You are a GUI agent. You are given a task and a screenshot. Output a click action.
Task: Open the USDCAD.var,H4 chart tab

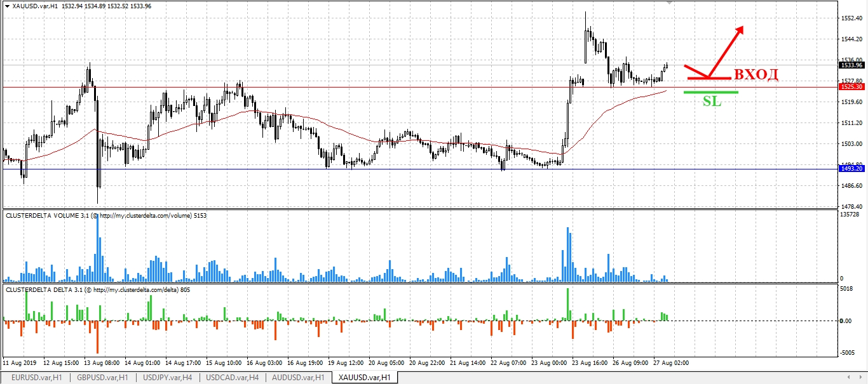pyautogui.click(x=233, y=378)
